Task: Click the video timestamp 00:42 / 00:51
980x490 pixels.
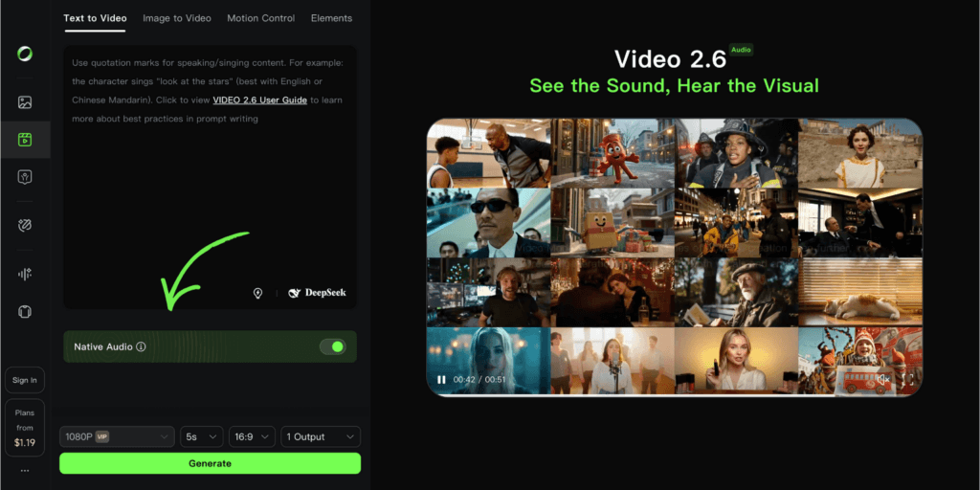Action: [479, 379]
